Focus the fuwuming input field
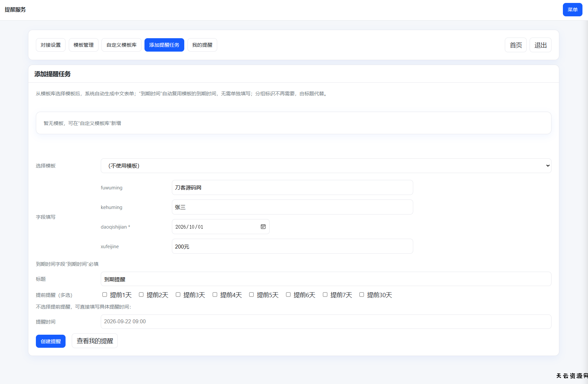 tap(292, 187)
